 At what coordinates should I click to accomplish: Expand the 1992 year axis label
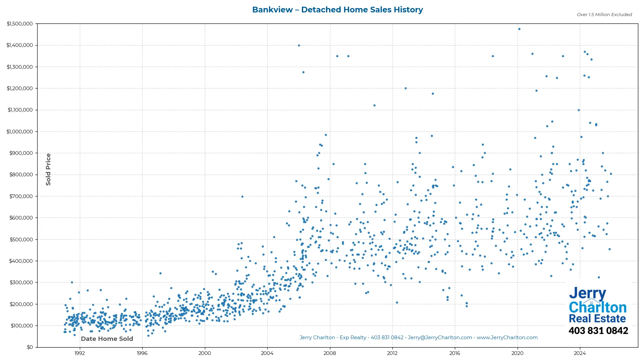(79, 353)
